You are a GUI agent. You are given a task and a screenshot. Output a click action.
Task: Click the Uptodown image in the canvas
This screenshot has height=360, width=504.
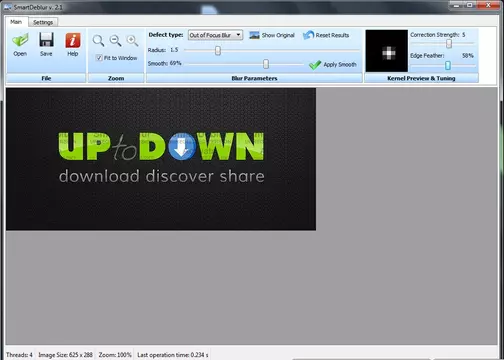coord(161,159)
